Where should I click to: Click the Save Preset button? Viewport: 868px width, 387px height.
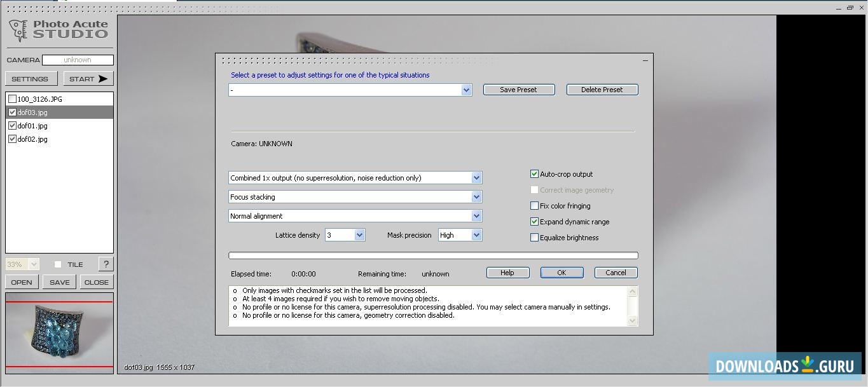(x=518, y=90)
